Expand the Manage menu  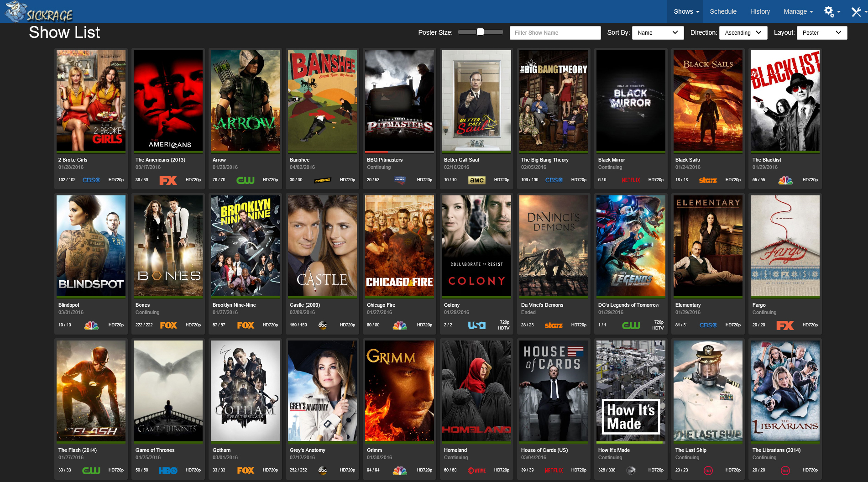(798, 11)
